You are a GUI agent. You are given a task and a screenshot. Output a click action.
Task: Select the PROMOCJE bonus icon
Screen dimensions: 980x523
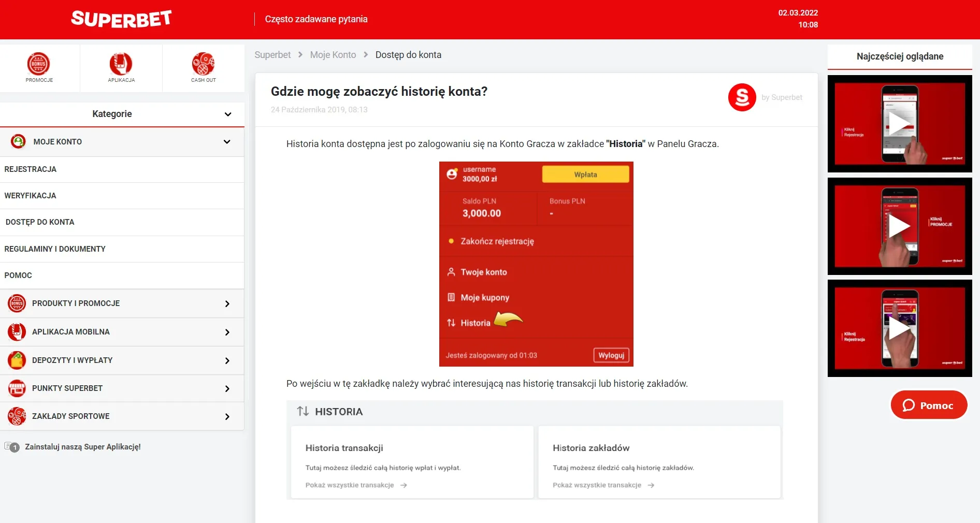click(39, 64)
